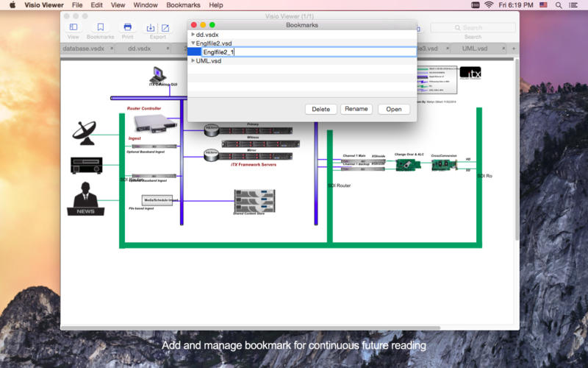Click the Wi-Fi status icon
The height and width of the screenshot is (368, 588).
pos(489,5)
